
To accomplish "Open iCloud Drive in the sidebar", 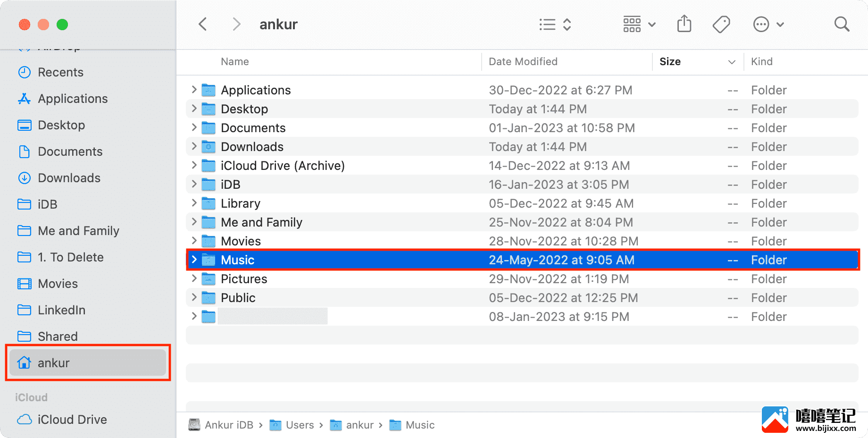I will coord(62,420).
